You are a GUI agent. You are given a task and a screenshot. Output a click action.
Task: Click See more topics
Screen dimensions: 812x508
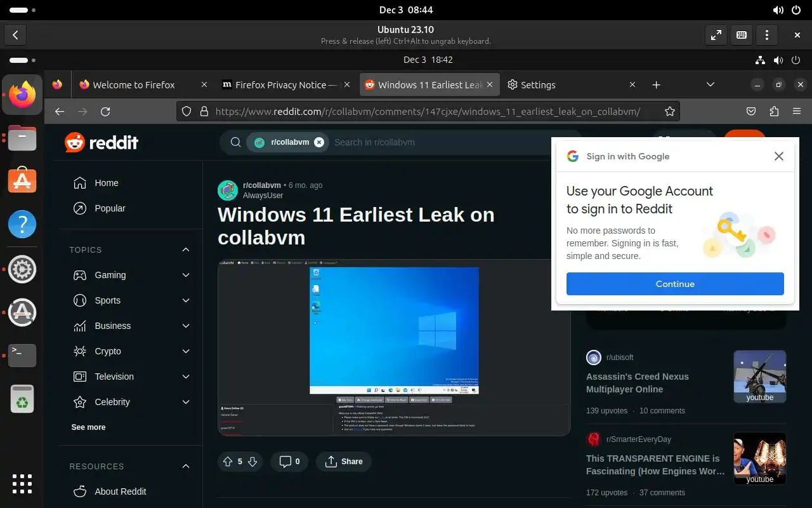coord(88,427)
